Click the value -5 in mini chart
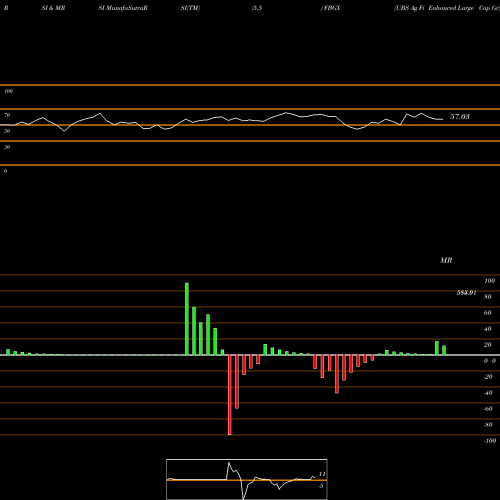This screenshot has width=500, height=500. [321, 486]
